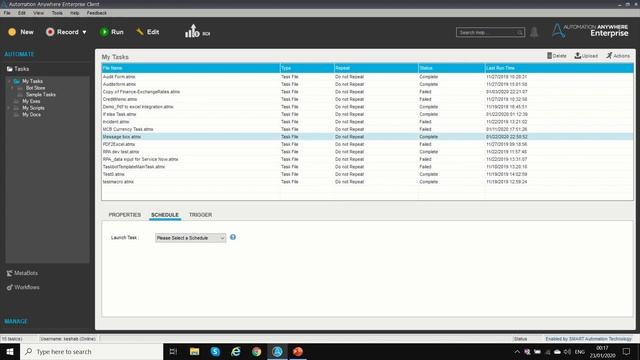Select the MCB Currency Task.atmx row
The image size is (640, 360).
[x=367, y=129]
